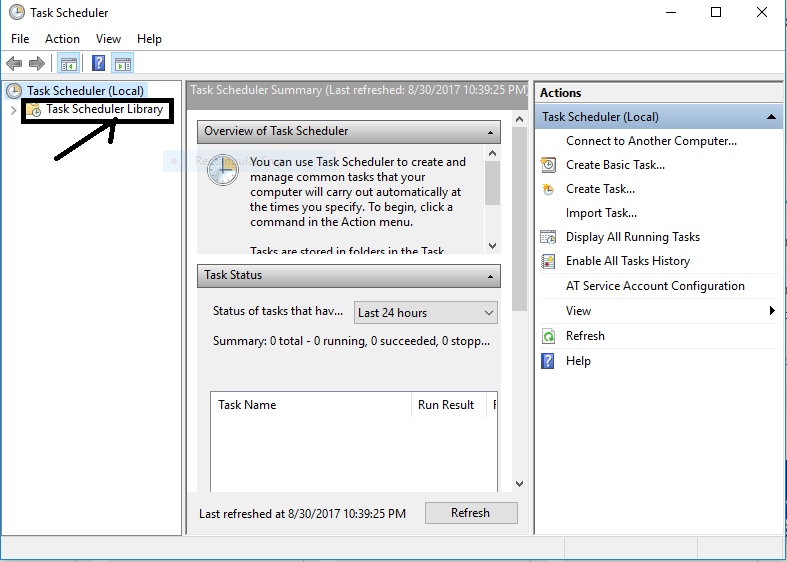This screenshot has width=787, height=562.
Task: Click the summary pane vertical scrollbar thumb
Action: pyautogui.click(x=519, y=219)
